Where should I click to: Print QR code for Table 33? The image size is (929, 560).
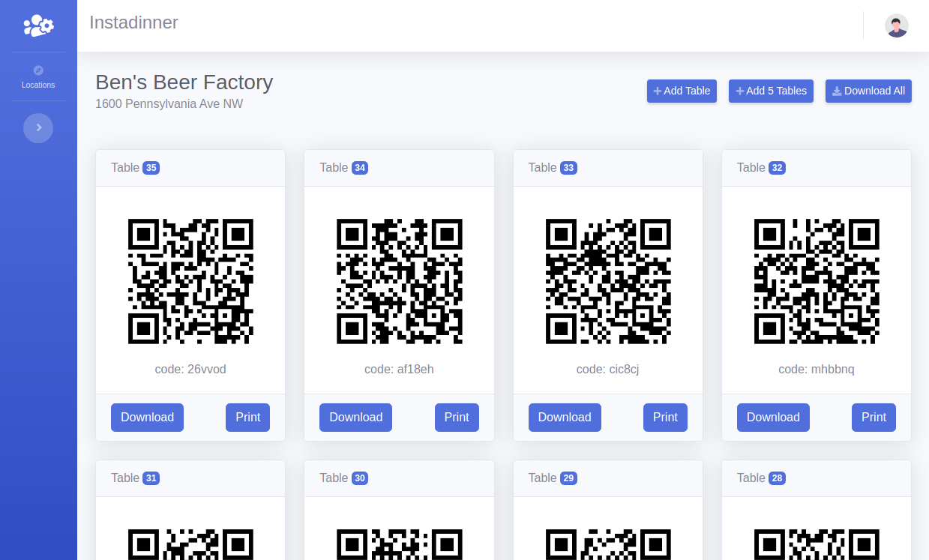pos(665,418)
